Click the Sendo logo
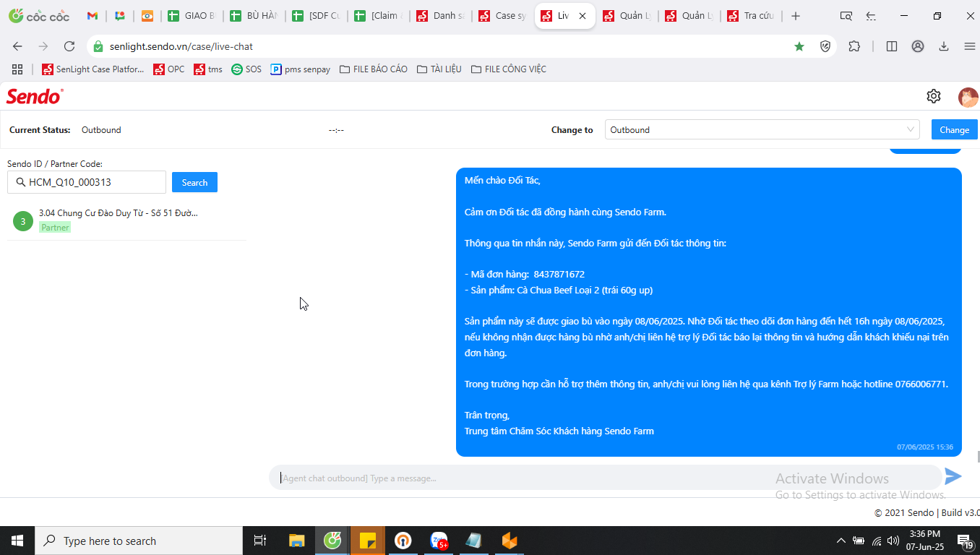 click(35, 96)
